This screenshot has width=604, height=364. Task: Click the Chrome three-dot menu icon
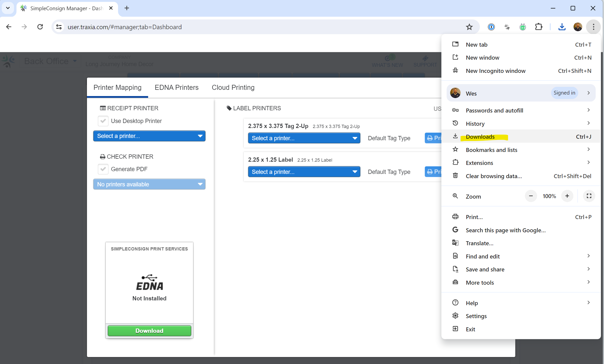pyautogui.click(x=593, y=27)
